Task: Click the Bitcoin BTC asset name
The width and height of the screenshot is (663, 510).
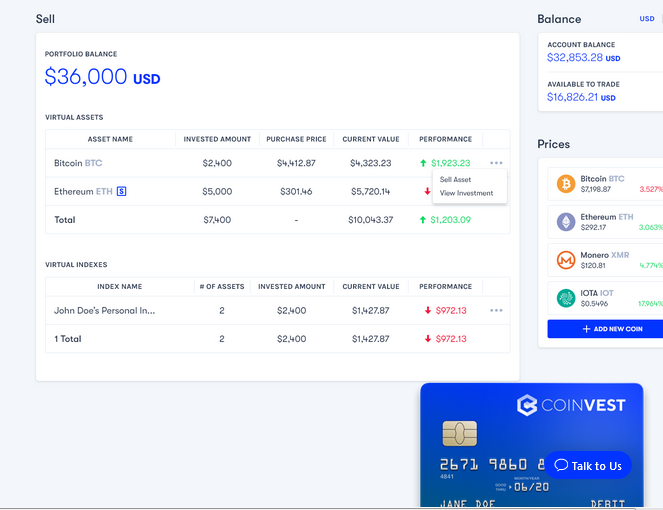Action: [78, 163]
